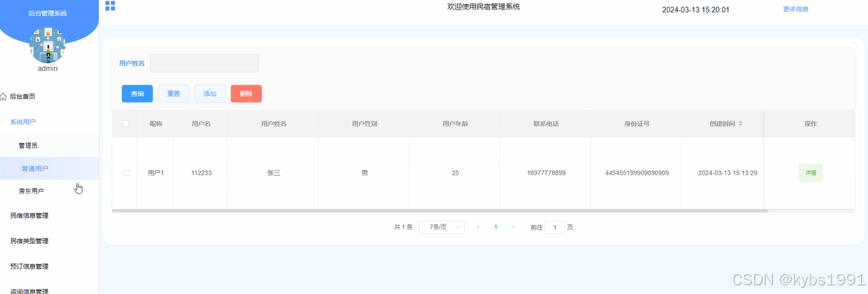Screen dimensions: 868x294
Task: Click the table horizontal scrollbar
Action: coord(440,211)
